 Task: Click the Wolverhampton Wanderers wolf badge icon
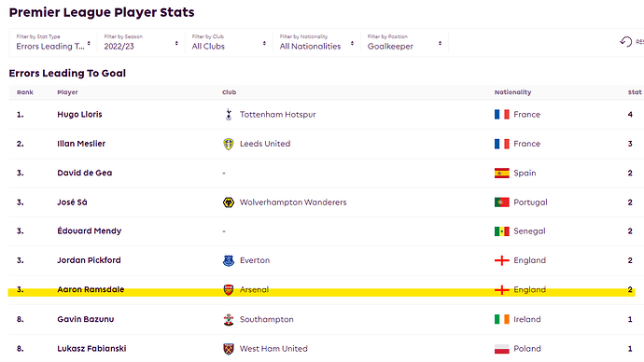pyautogui.click(x=229, y=202)
